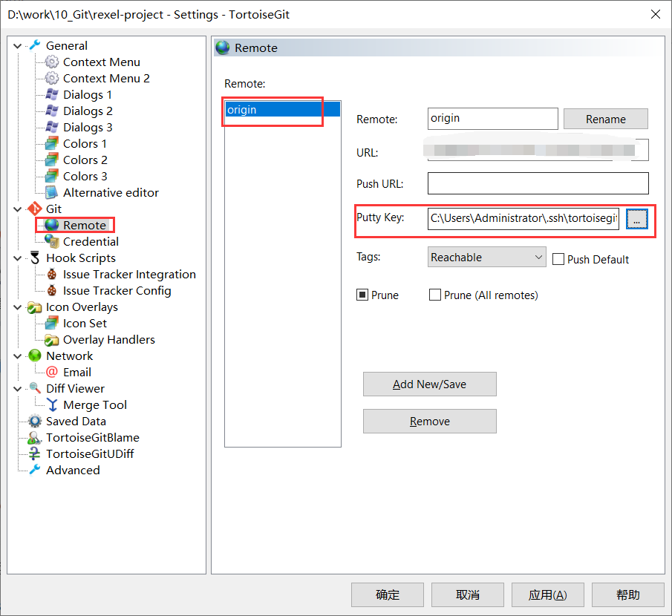This screenshot has width=672, height=616.
Task: Click the Saved Data gear icon
Action: coord(35,421)
